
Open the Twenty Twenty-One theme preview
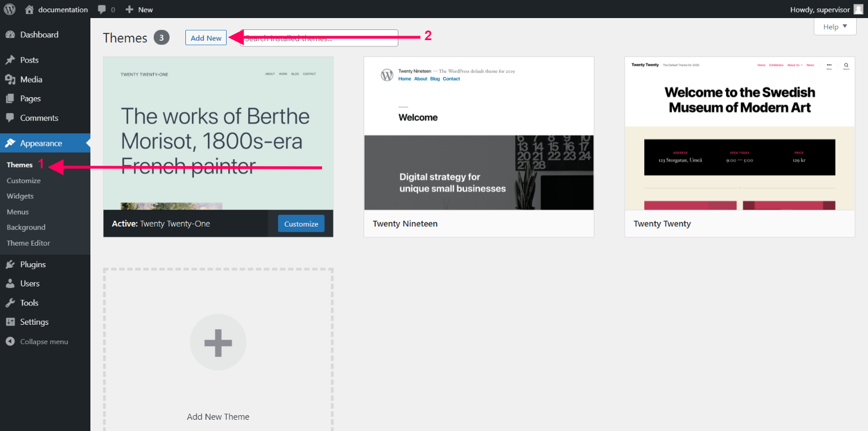218,133
